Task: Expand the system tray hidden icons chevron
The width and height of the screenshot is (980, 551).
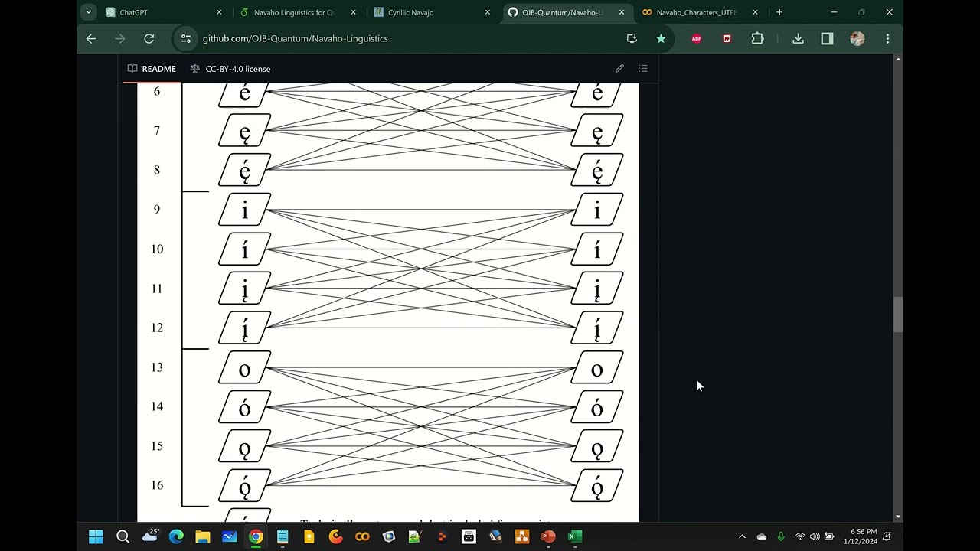Action: 742,536
